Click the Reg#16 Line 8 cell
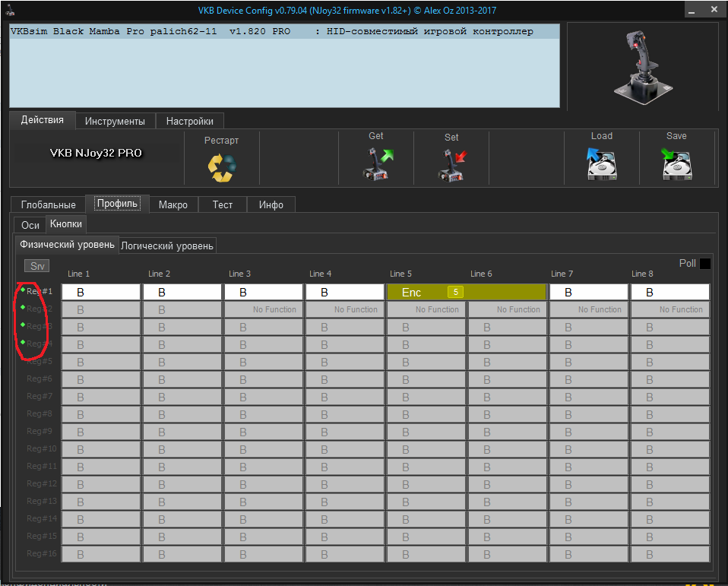728x586 pixels. [x=670, y=554]
